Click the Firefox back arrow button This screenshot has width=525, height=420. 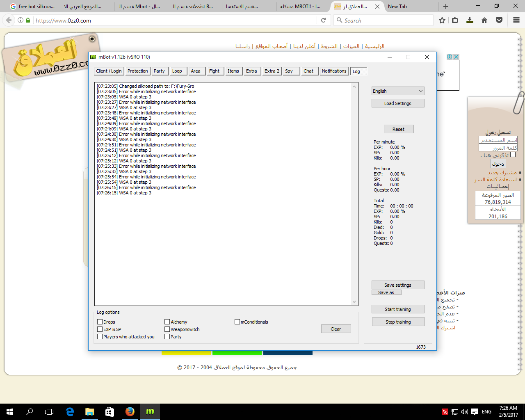9,20
